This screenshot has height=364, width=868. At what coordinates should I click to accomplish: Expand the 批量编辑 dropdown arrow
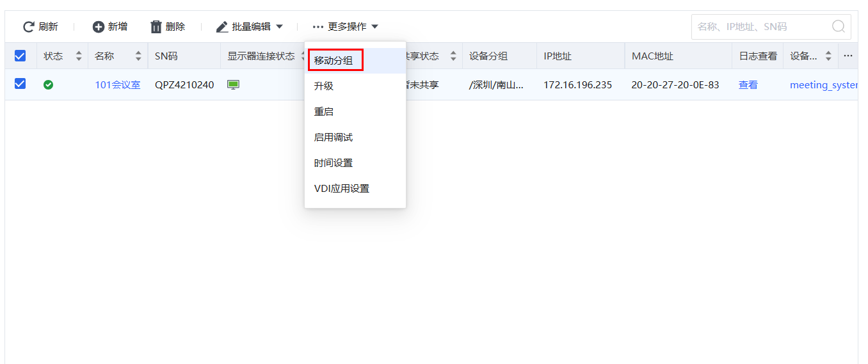279,27
